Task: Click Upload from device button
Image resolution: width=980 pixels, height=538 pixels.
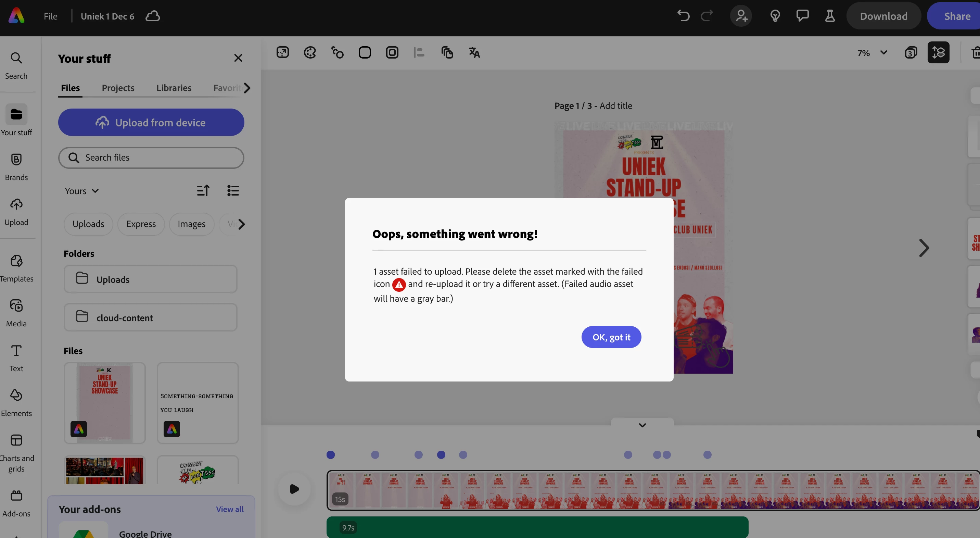Action: (151, 123)
